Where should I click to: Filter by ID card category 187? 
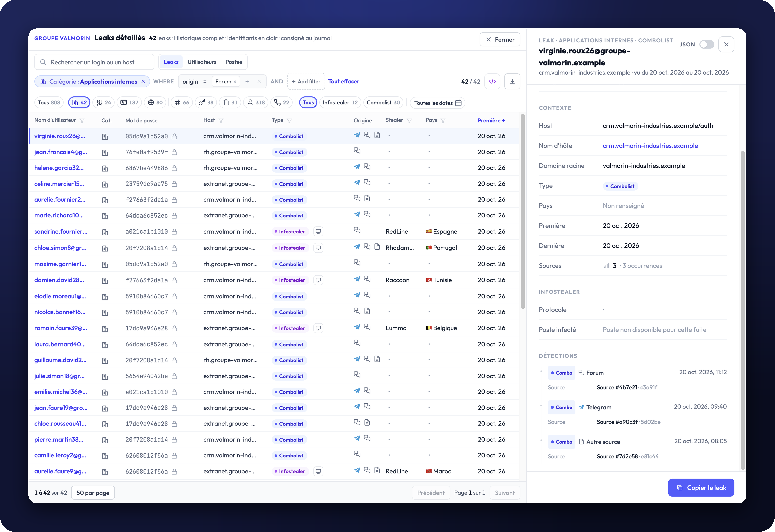[129, 103]
